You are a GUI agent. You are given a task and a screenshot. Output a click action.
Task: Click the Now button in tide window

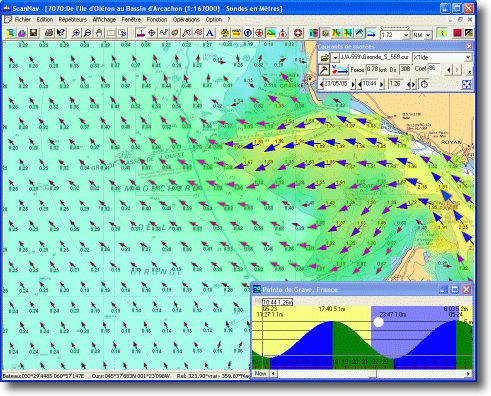[x=260, y=374]
